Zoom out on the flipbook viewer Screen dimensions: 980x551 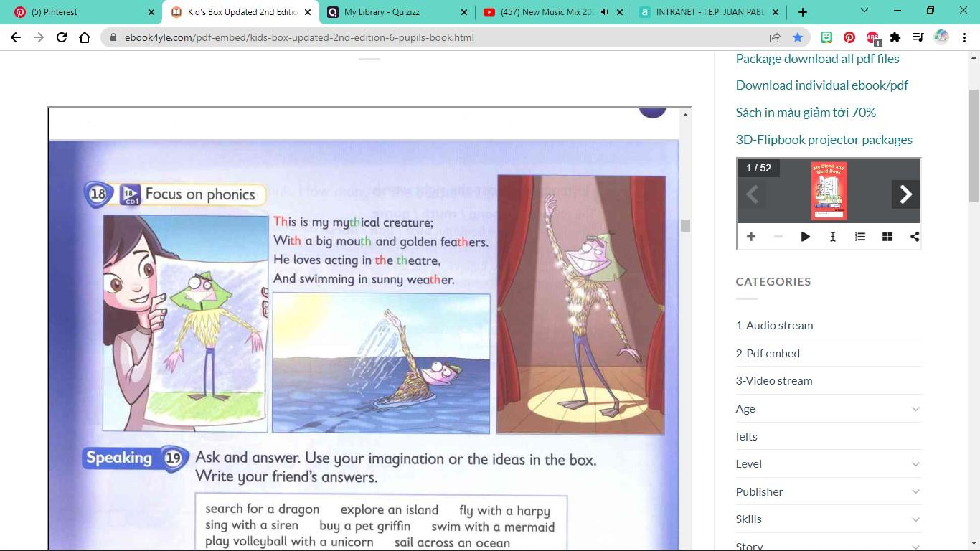tap(778, 237)
